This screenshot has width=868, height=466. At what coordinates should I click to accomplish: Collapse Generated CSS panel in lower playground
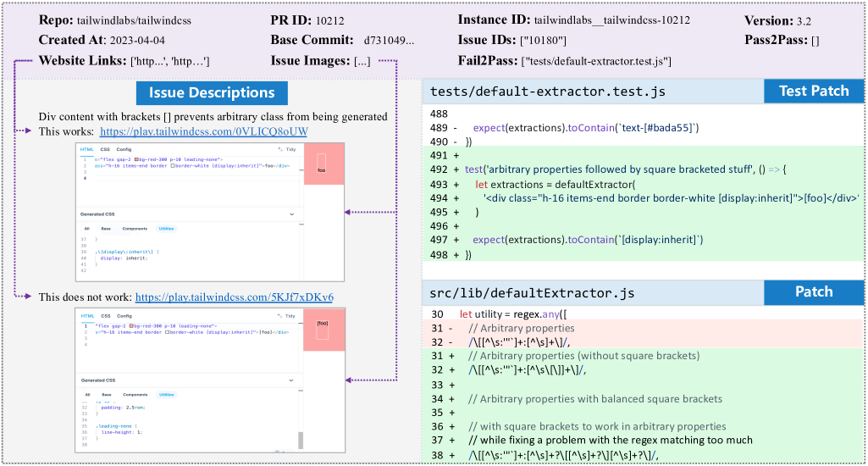tap(291, 380)
